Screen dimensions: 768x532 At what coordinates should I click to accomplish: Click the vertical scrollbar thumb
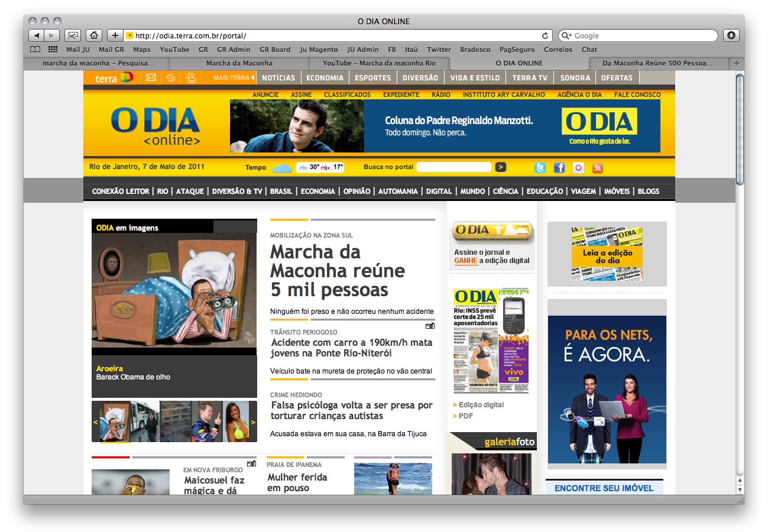[740, 129]
